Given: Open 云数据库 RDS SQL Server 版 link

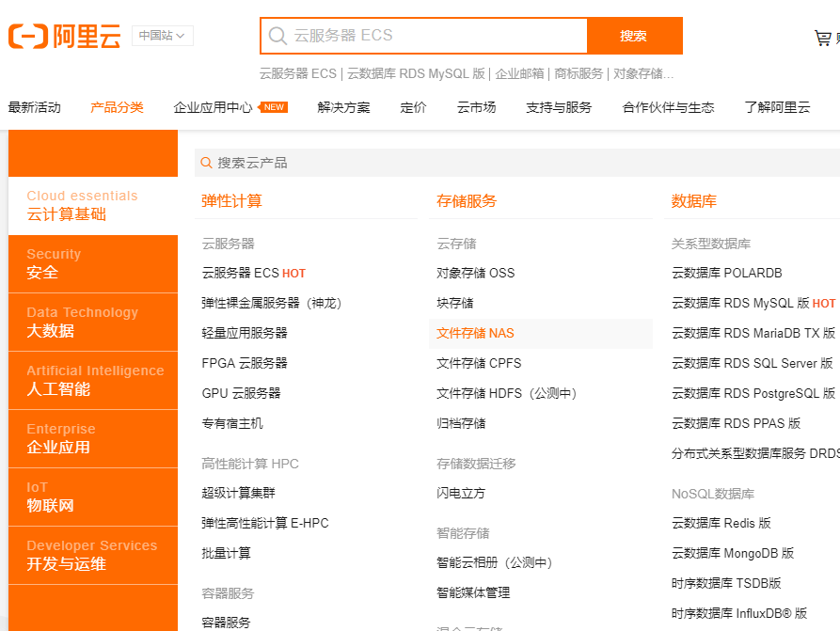Looking at the screenshot, I should pyautogui.click(x=753, y=363).
